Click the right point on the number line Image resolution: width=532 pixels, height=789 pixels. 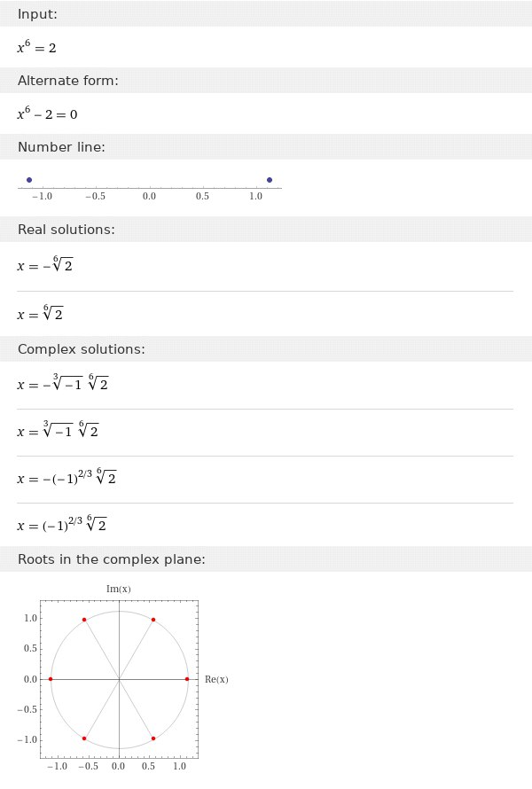pos(270,180)
